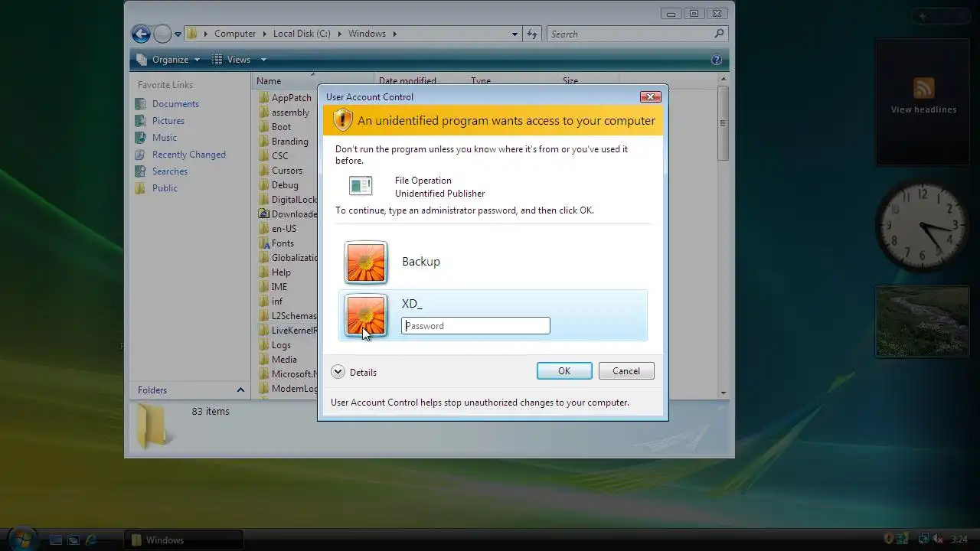Expand the breadcrumb arrow after Windows
Screen dimensions: 980x551
pyautogui.click(x=394, y=34)
